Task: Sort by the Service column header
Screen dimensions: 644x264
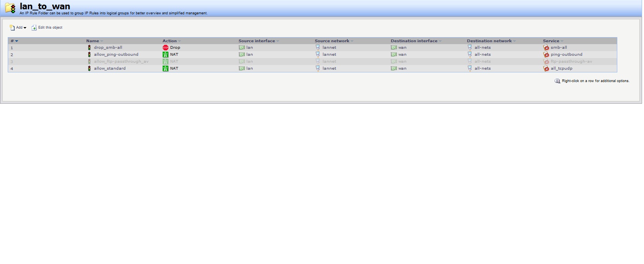Action: point(551,41)
